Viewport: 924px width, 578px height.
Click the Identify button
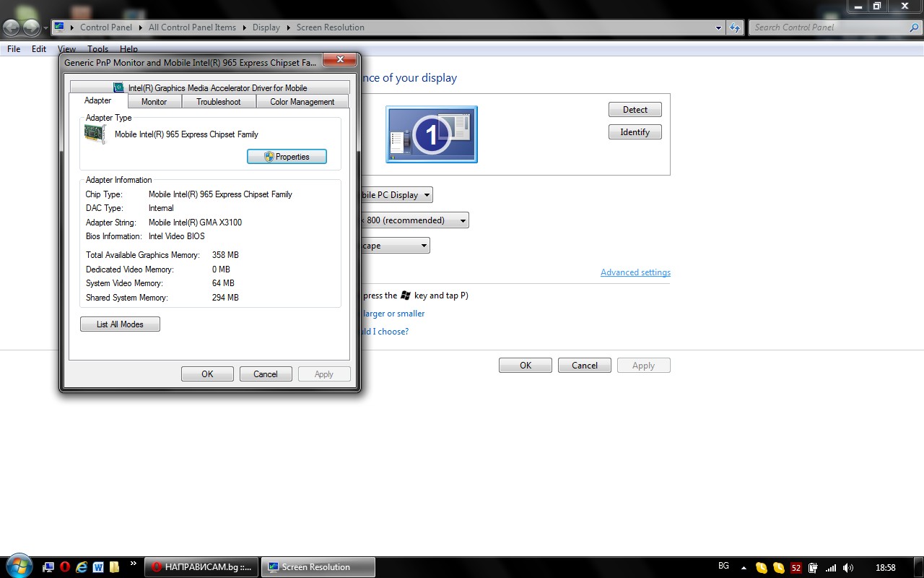(635, 132)
